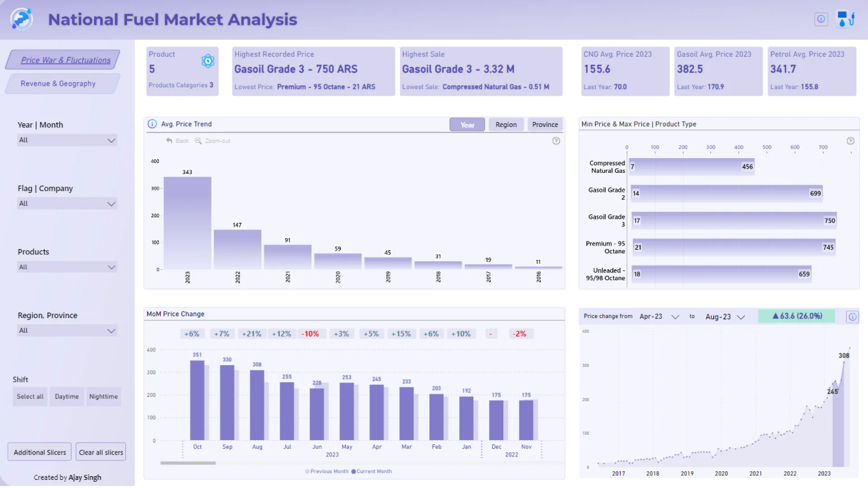Toggle Daytime shift filter
The image size is (868, 488).
pyautogui.click(x=66, y=396)
